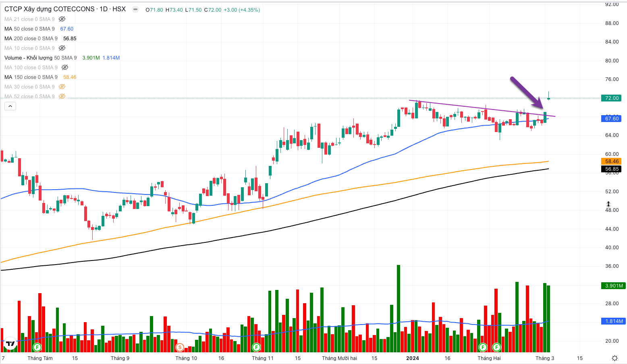This screenshot has height=364, width=627.
Task: Open the green F event marker near Tháng 11
Action: click(x=256, y=347)
